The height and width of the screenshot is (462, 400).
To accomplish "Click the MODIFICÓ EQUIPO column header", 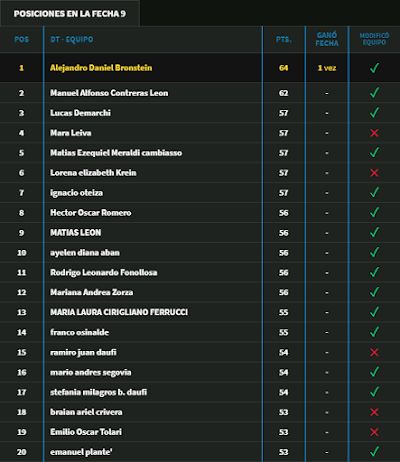I will point(374,39).
